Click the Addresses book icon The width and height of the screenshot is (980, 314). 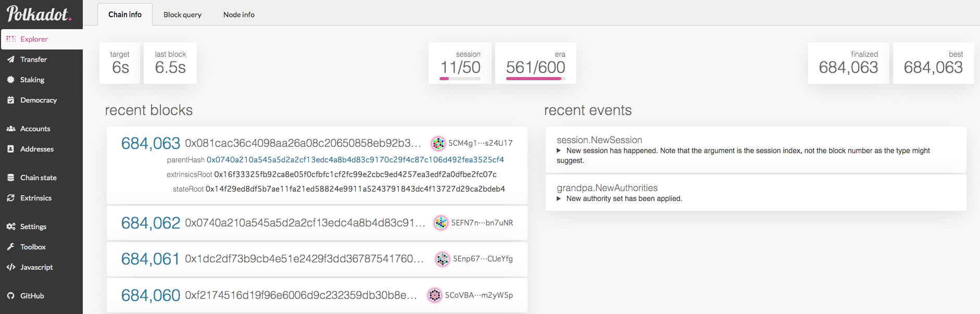click(11, 149)
